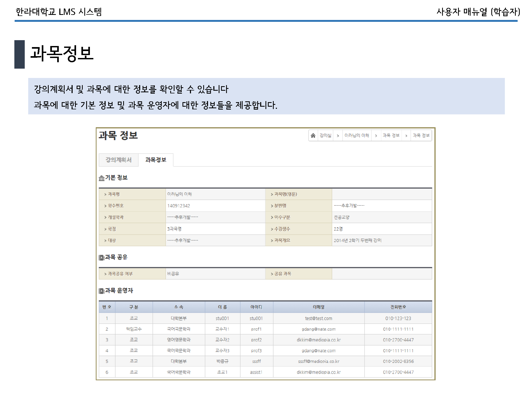532x399 pixels.
Task: Click the 과목명 label arrow
Action: (x=105, y=194)
